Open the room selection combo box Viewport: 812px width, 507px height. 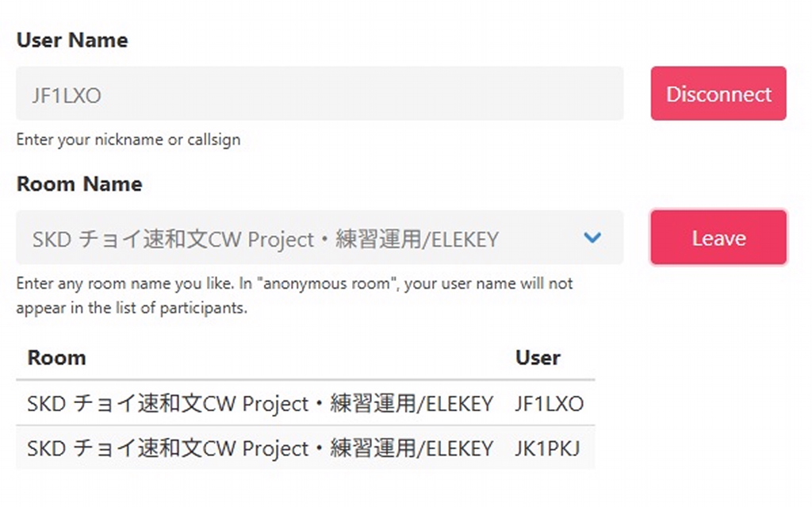[x=317, y=237]
